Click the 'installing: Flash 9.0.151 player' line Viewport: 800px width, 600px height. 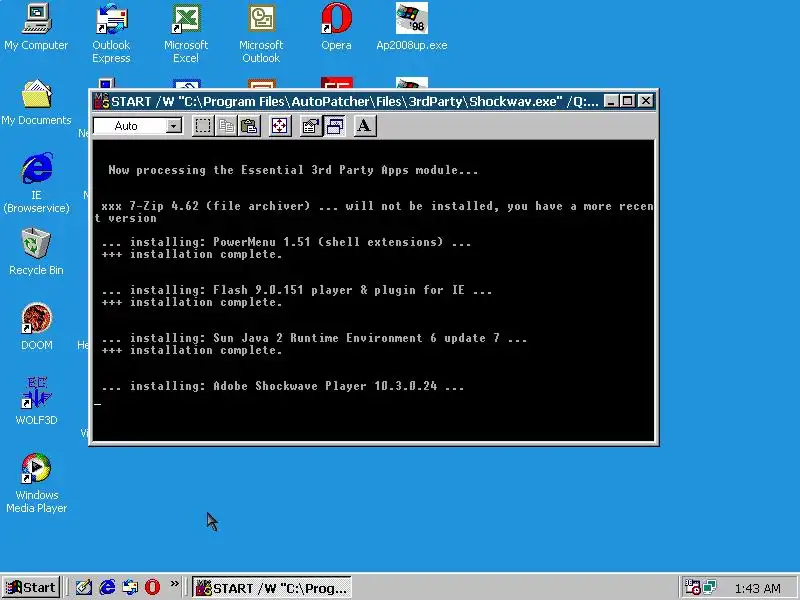[297, 290]
